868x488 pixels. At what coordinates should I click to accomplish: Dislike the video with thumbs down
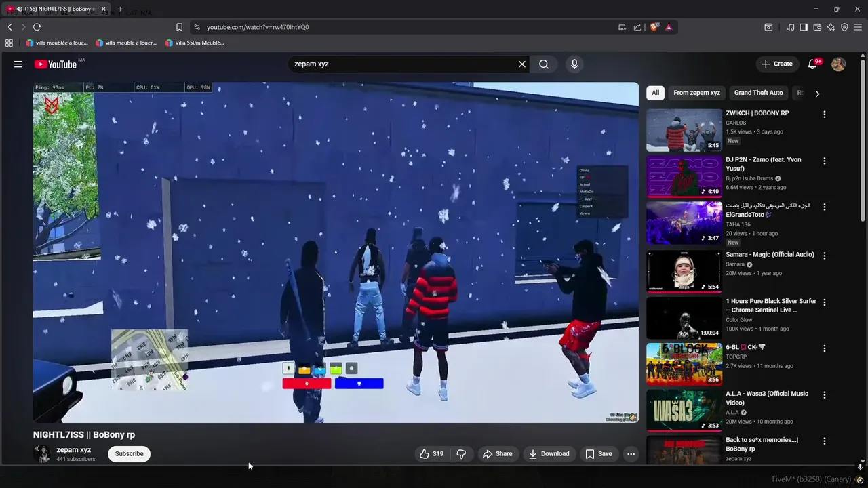[x=461, y=454]
